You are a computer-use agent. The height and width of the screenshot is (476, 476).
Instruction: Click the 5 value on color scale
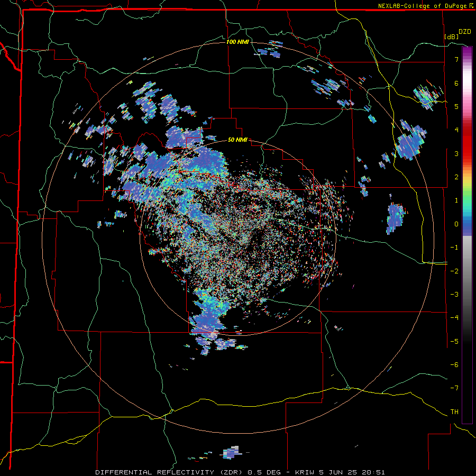point(456,106)
